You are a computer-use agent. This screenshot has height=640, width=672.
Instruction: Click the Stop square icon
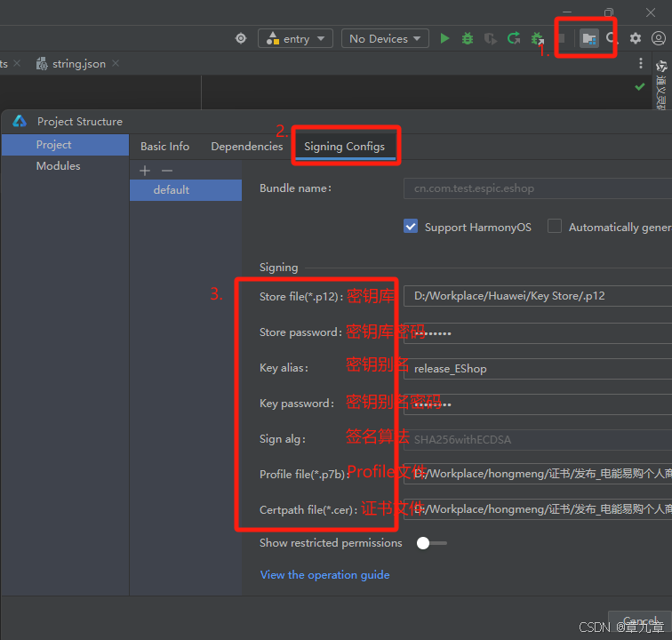click(x=561, y=38)
